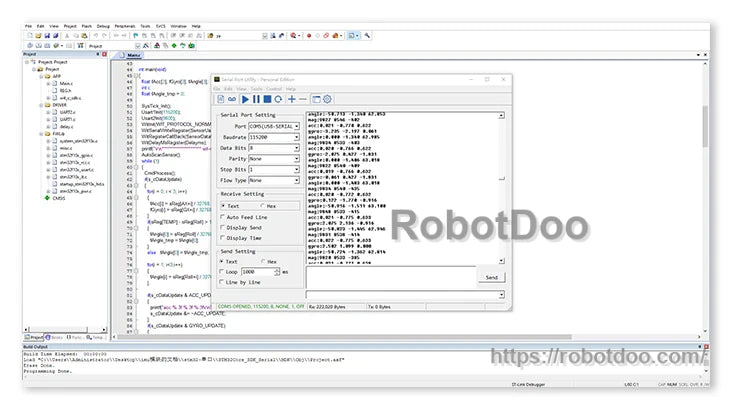Screen dimensions: 732x400
Task: Click Target Options magic wand icon
Action: tap(146, 46)
